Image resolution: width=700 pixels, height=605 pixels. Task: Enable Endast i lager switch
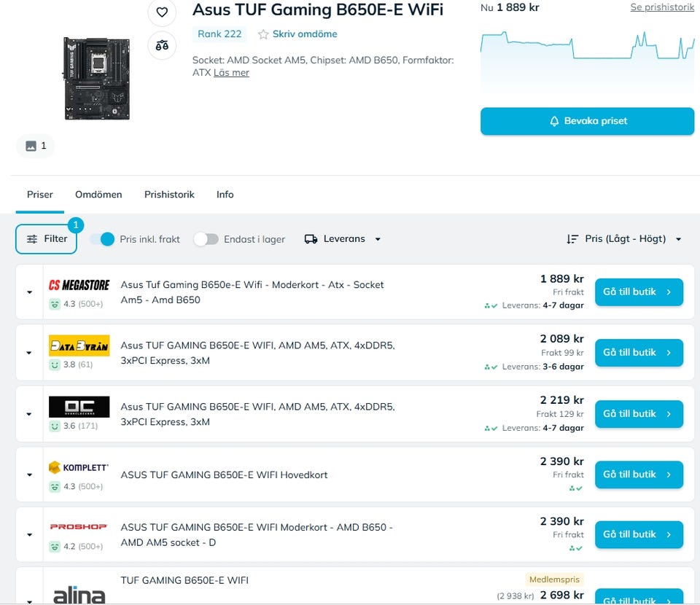206,239
